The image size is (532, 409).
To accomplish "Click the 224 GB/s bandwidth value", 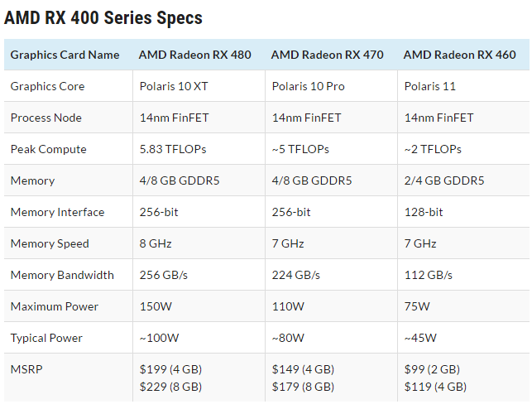I will 296,275.
